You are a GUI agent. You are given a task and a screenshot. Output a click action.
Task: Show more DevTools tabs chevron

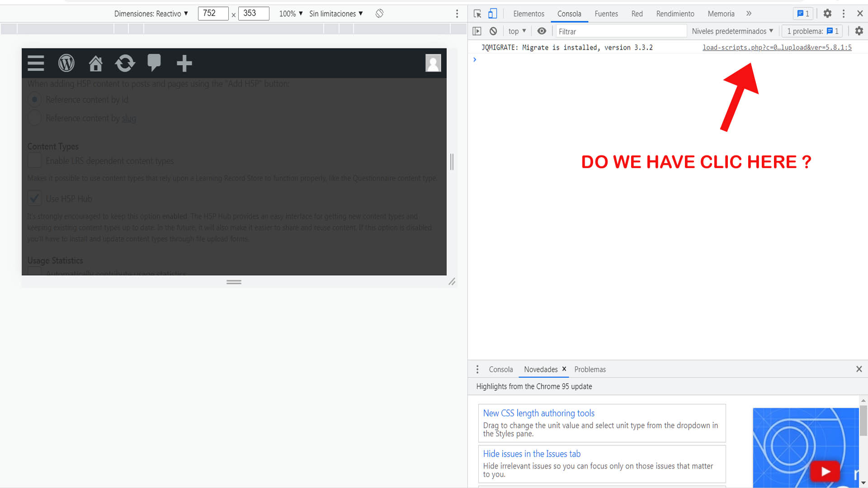pyautogui.click(x=749, y=14)
